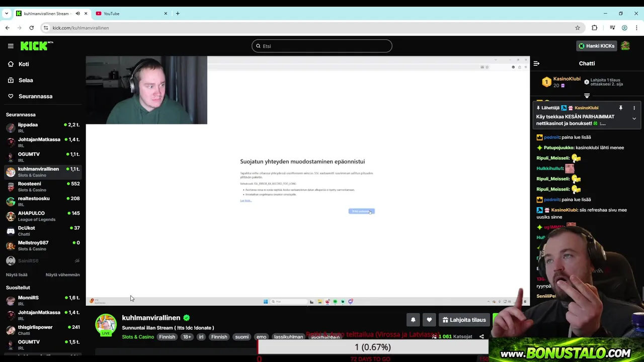Image resolution: width=644 pixels, height=362 pixels.
Task: Expand the pinned message chevron
Action: tap(634, 119)
